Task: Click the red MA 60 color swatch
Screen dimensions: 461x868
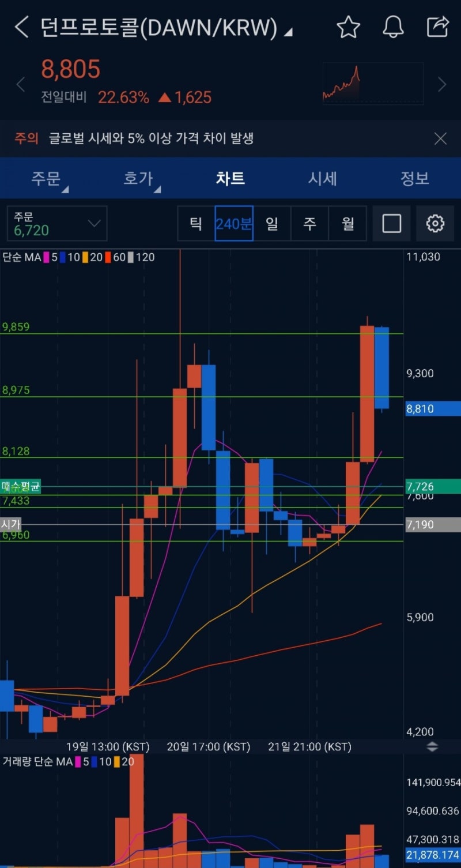Action: point(108,257)
